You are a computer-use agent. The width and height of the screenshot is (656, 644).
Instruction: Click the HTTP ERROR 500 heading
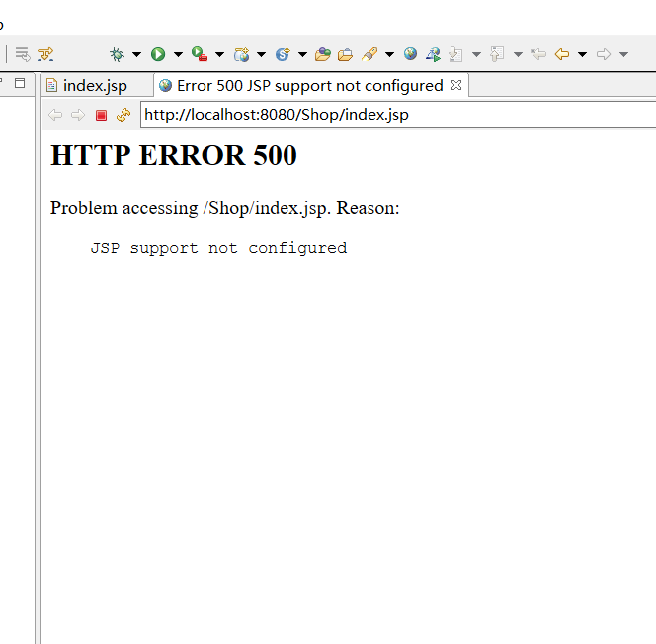tap(174, 155)
